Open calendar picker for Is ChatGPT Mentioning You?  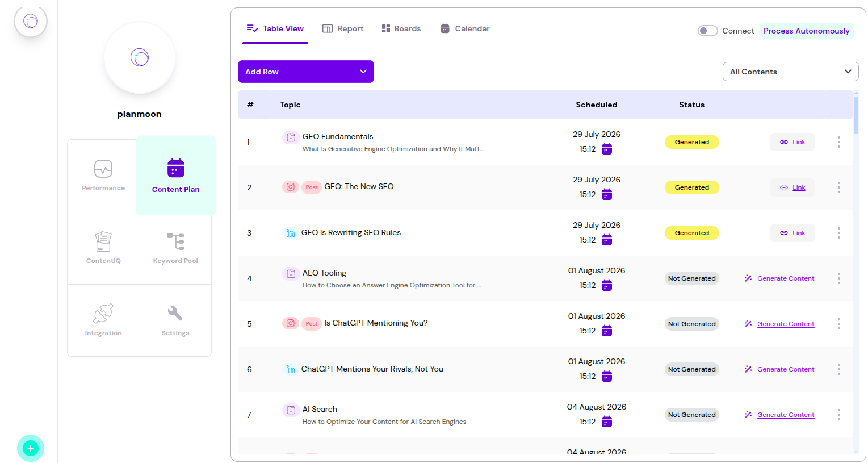[607, 331]
